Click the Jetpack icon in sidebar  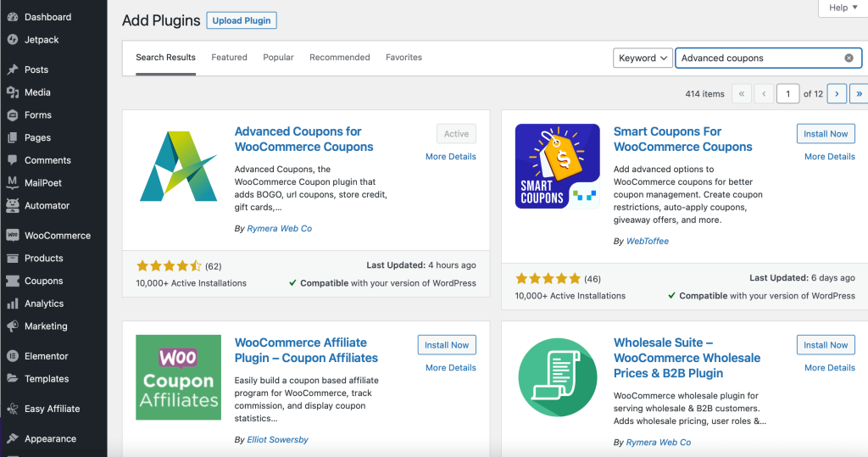12,40
